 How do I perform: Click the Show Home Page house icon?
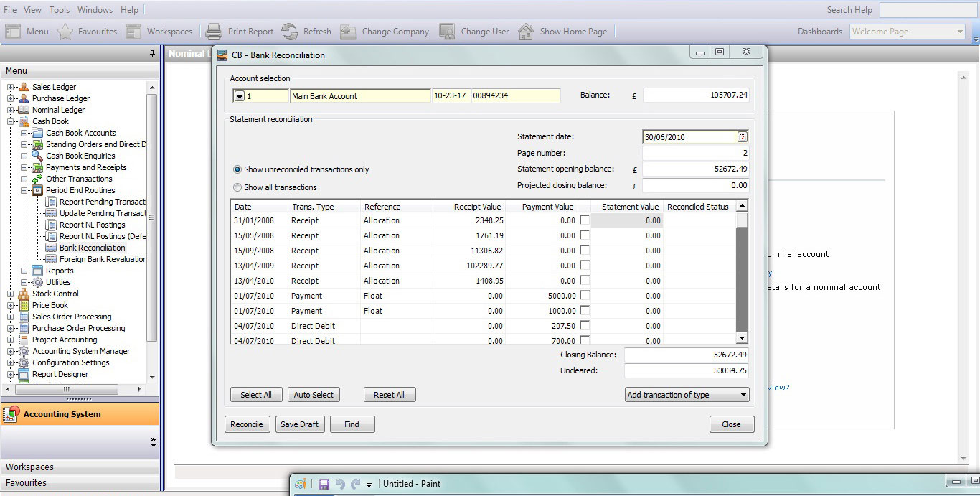(x=526, y=32)
